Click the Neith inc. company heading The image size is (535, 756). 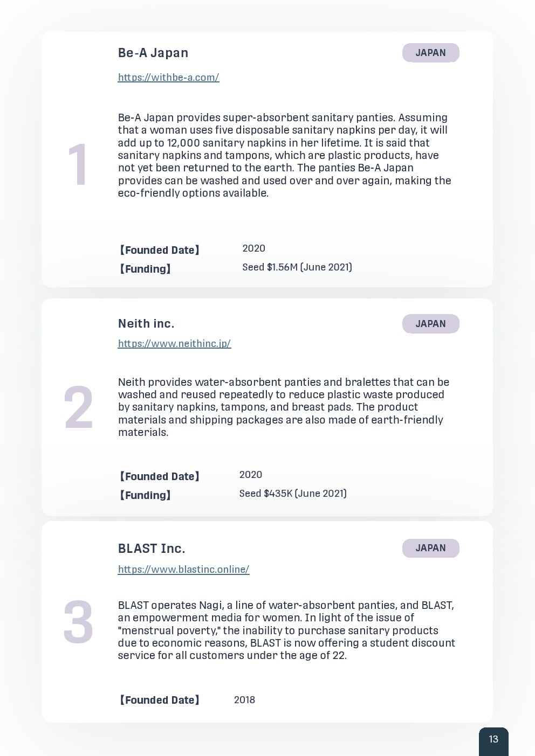[146, 324]
